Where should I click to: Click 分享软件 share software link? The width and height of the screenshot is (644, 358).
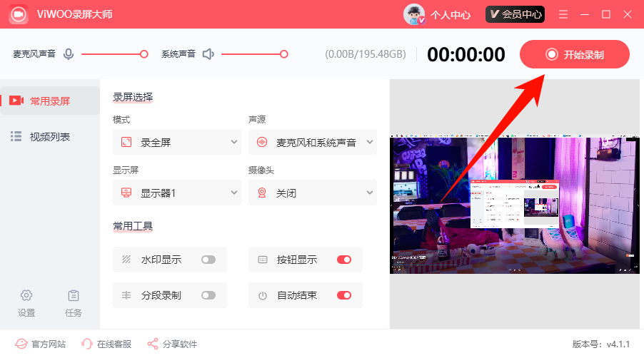coord(173,344)
